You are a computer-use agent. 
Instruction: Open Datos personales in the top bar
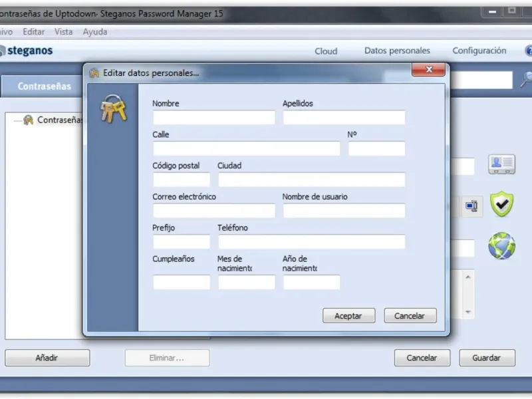click(397, 51)
